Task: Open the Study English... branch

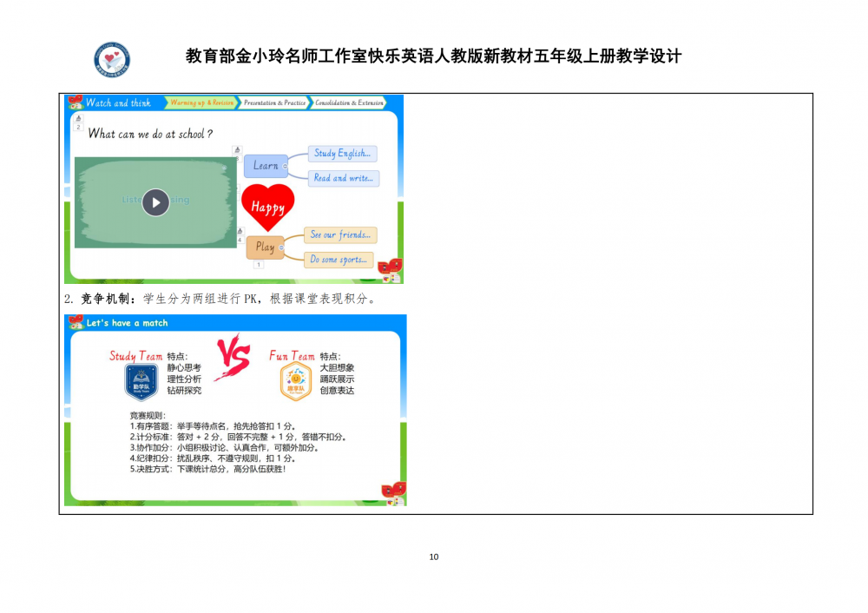Action: 342,154
